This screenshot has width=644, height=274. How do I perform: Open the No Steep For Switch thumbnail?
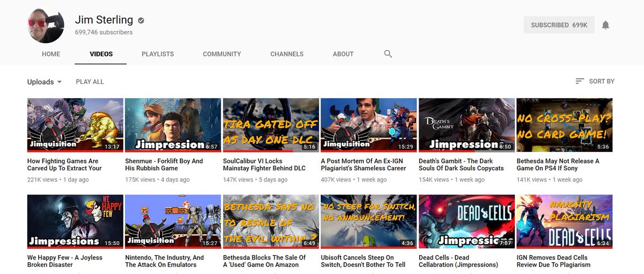(369, 221)
